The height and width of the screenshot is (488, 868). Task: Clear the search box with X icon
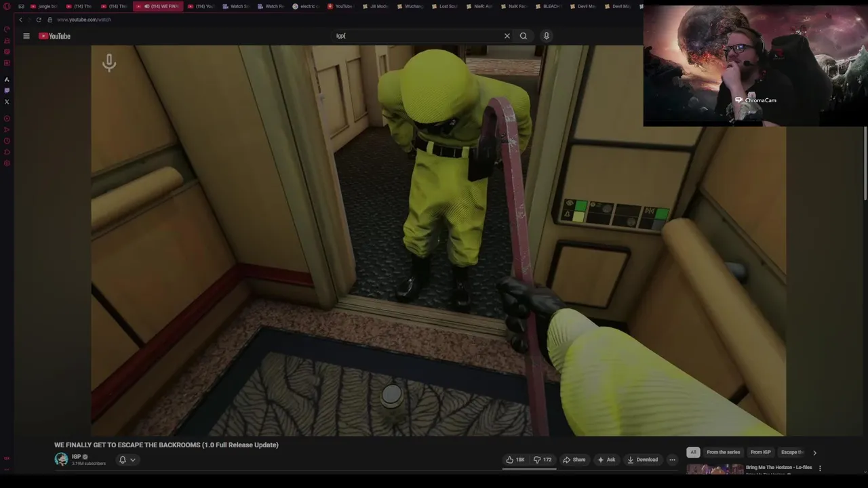[x=507, y=36]
